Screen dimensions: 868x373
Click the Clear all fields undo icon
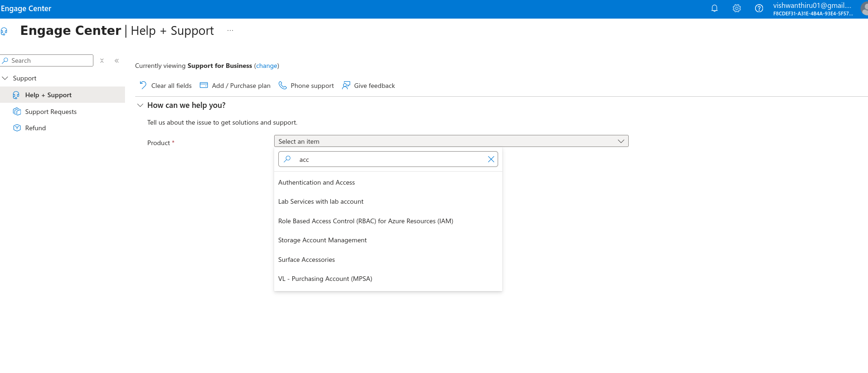click(143, 85)
